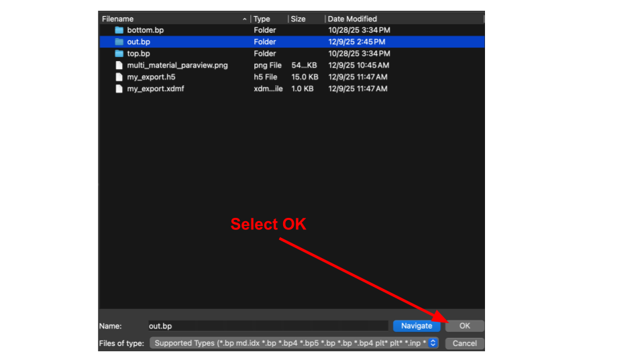Click the Navigate button
The height and width of the screenshot is (362, 644).
point(417,326)
